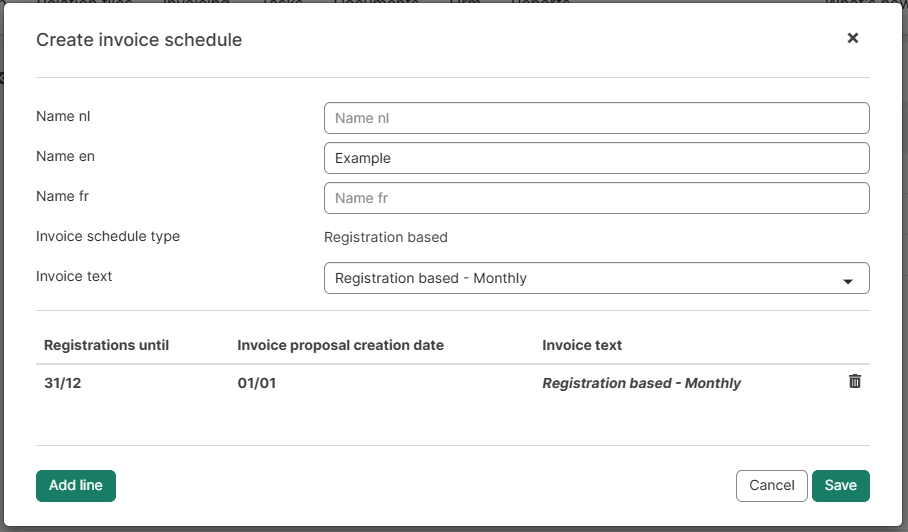
Task: Click the Registration based schedule type value
Action: pos(386,237)
